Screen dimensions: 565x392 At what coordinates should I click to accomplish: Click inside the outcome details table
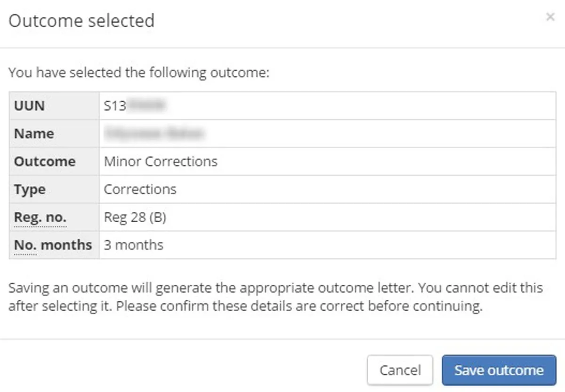pos(282,175)
